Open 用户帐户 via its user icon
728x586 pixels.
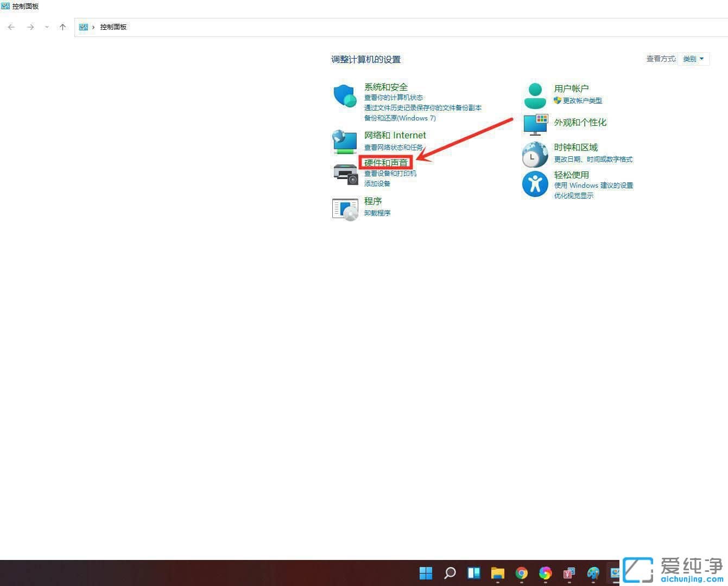click(535, 94)
